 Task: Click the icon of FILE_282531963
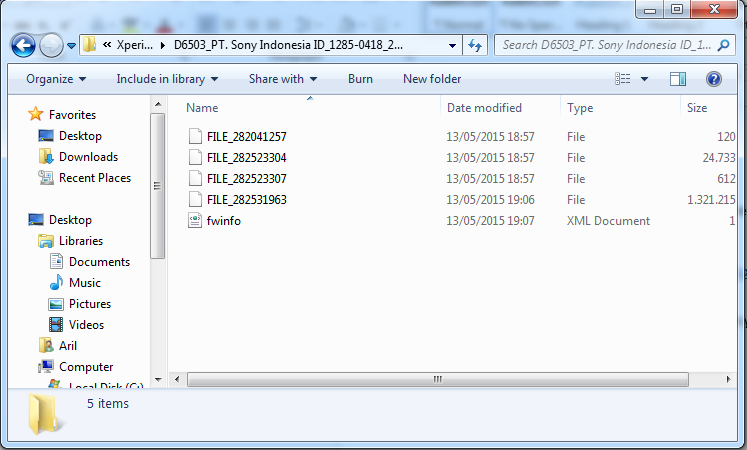click(195, 199)
